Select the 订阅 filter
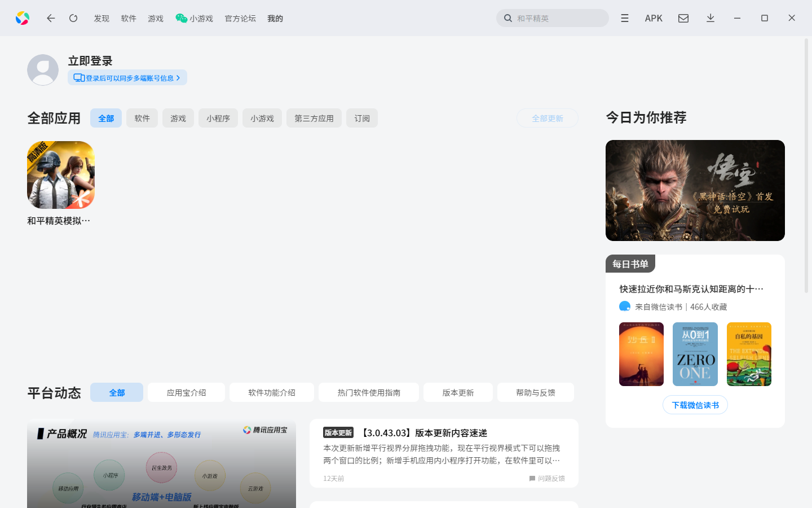 point(362,118)
